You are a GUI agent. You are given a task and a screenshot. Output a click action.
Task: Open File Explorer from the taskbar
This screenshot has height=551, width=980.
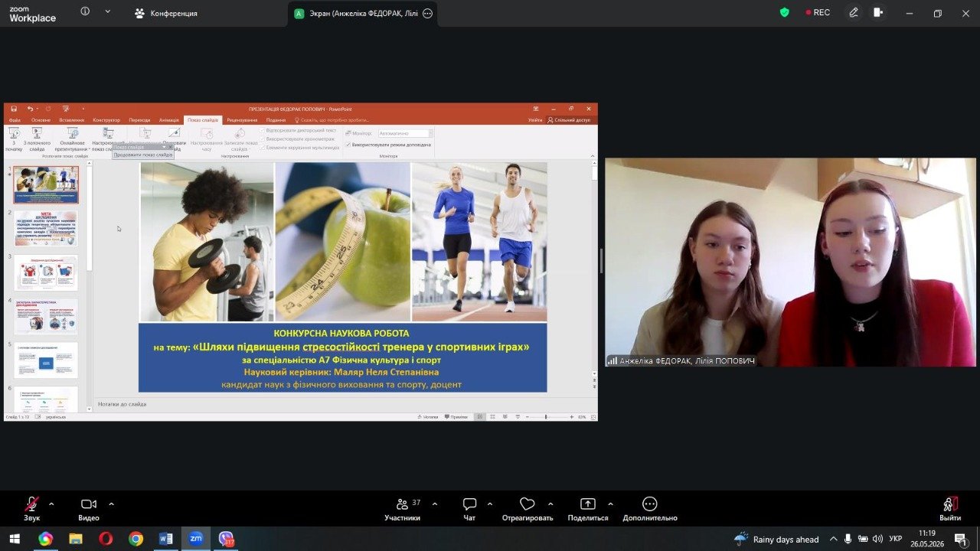(76, 539)
